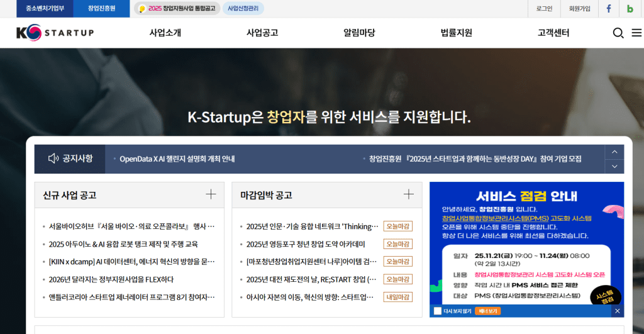Click the 회원가입 link
Viewport: 644px width, 334px height.
579,9
